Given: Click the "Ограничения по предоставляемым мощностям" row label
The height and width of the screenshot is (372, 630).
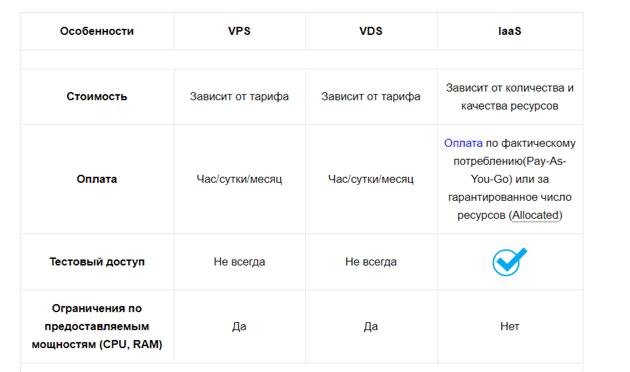Looking at the screenshot, I should pyautogui.click(x=97, y=326).
